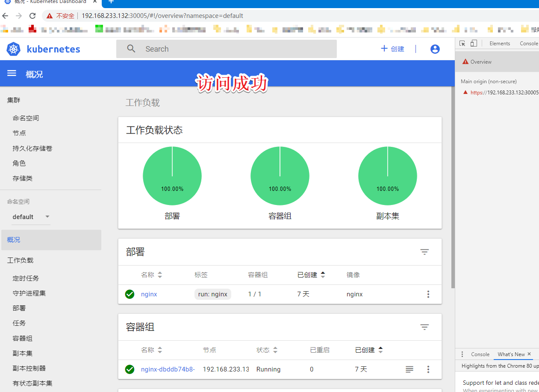
Task: Open 副本控制器 in the sidebar
Action: (x=29, y=369)
